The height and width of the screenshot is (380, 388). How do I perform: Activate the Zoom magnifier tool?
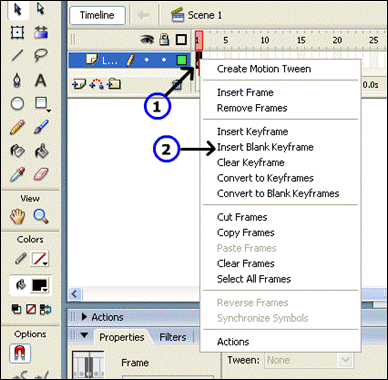[41, 216]
